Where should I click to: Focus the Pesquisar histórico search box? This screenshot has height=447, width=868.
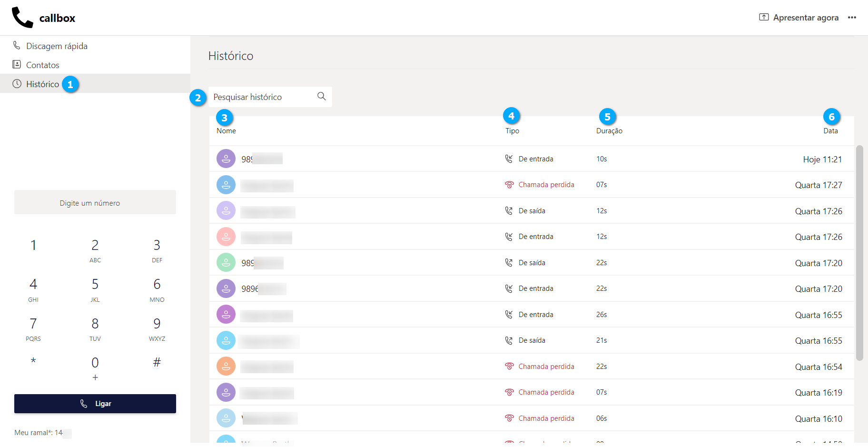[262, 97]
